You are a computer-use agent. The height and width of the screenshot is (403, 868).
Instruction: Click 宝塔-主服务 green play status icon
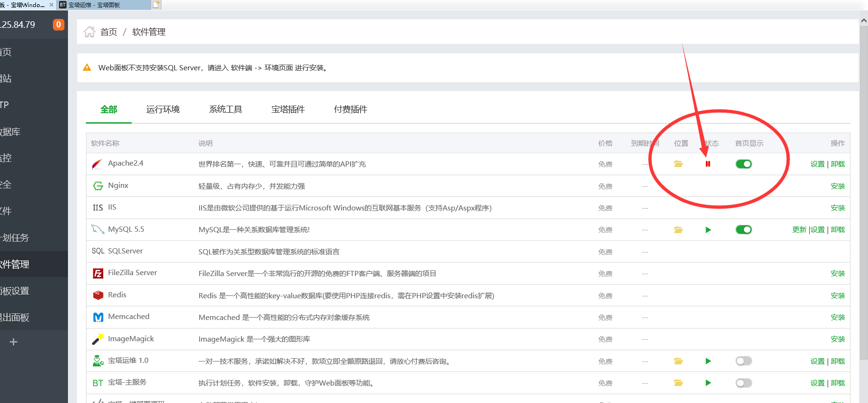click(708, 383)
